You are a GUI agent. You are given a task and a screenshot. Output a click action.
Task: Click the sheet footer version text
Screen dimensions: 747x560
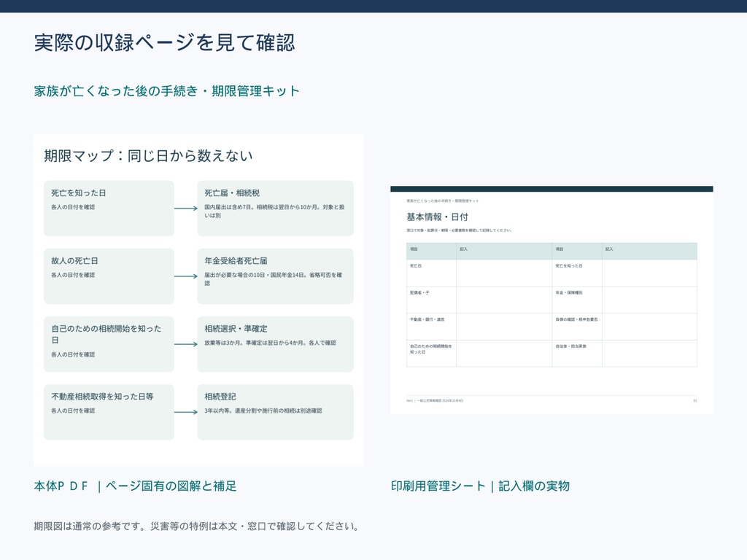(435, 400)
